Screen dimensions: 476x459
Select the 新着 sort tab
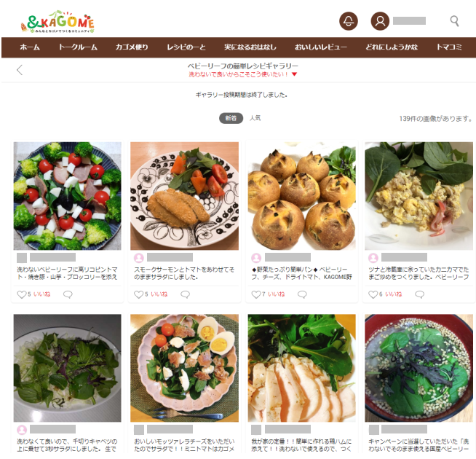(231, 118)
